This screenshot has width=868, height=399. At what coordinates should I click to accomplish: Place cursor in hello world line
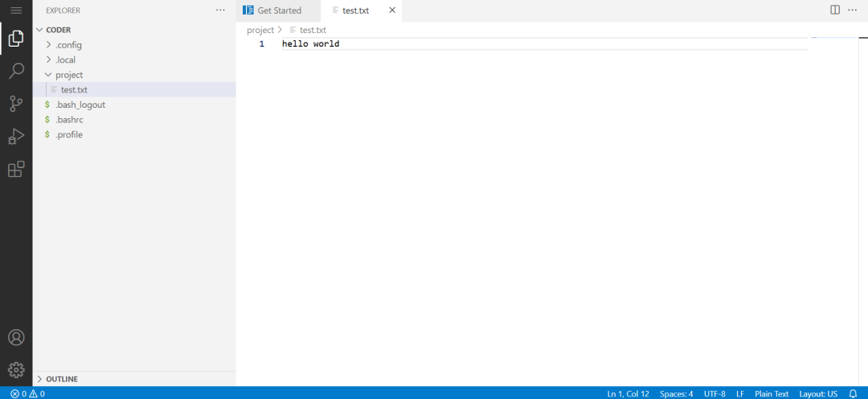tap(310, 43)
